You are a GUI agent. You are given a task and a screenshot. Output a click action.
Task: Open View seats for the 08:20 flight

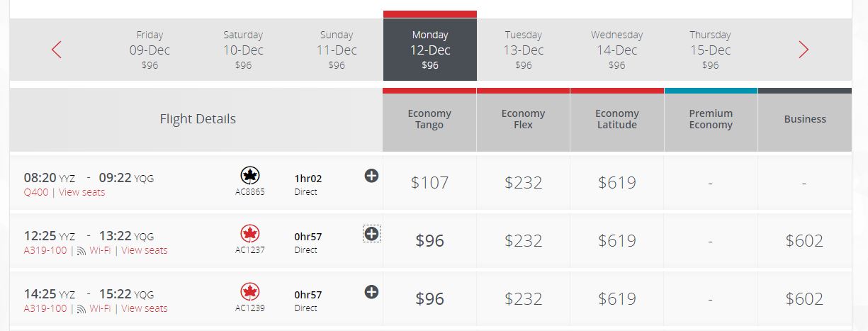[81, 192]
